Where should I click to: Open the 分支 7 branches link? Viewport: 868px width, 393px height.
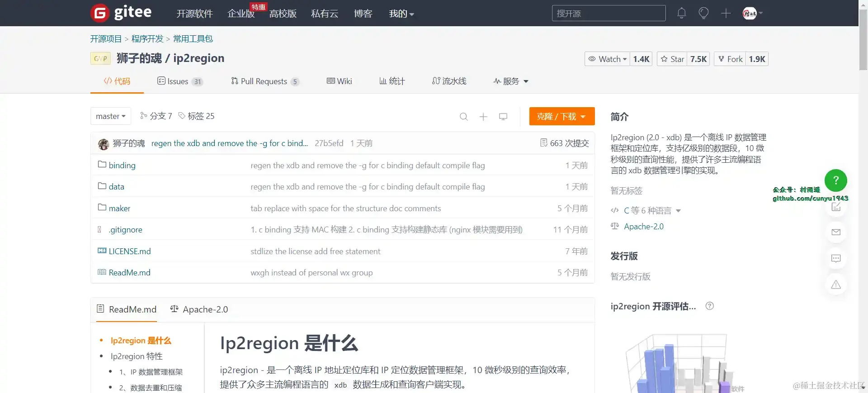pos(156,116)
